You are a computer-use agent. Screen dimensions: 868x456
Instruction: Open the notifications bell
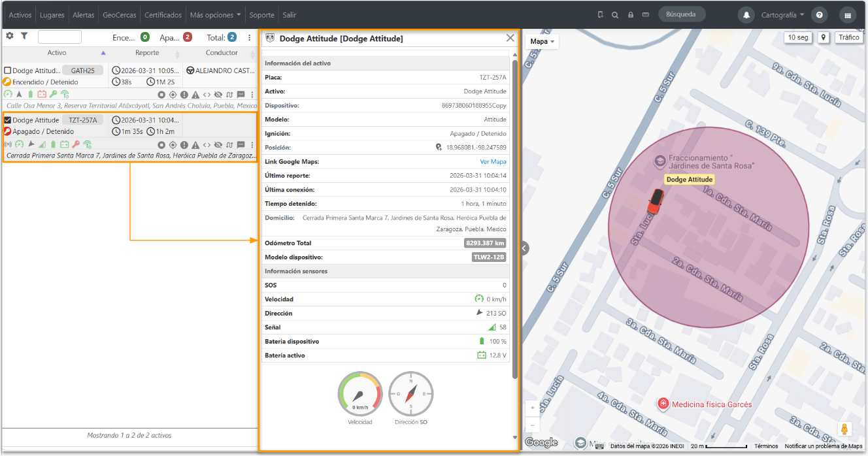[746, 15]
